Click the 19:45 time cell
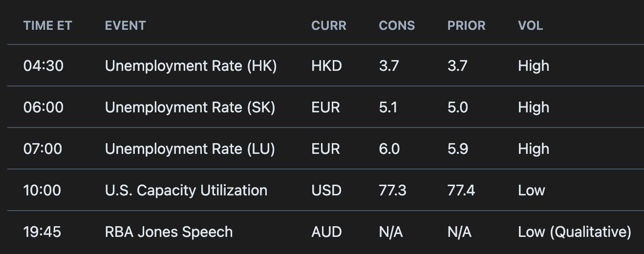Viewport: 644px width, 254px height. tap(42, 232)
